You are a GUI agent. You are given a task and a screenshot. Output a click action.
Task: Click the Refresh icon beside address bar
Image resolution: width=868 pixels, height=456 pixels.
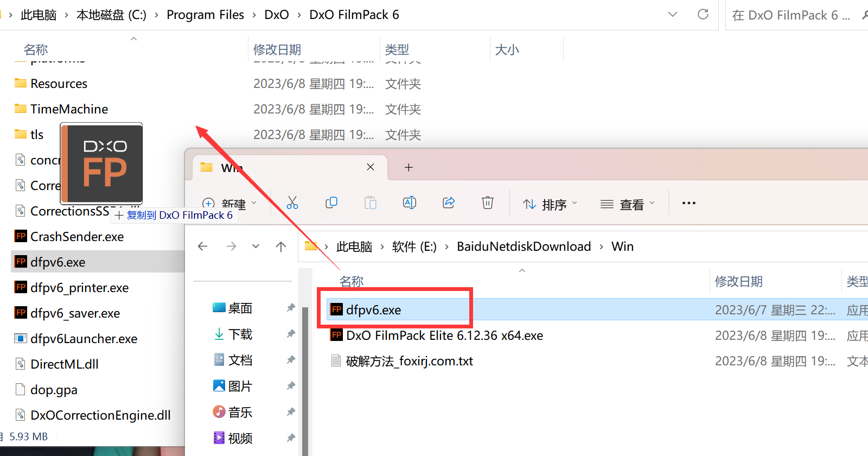(703, 14)
